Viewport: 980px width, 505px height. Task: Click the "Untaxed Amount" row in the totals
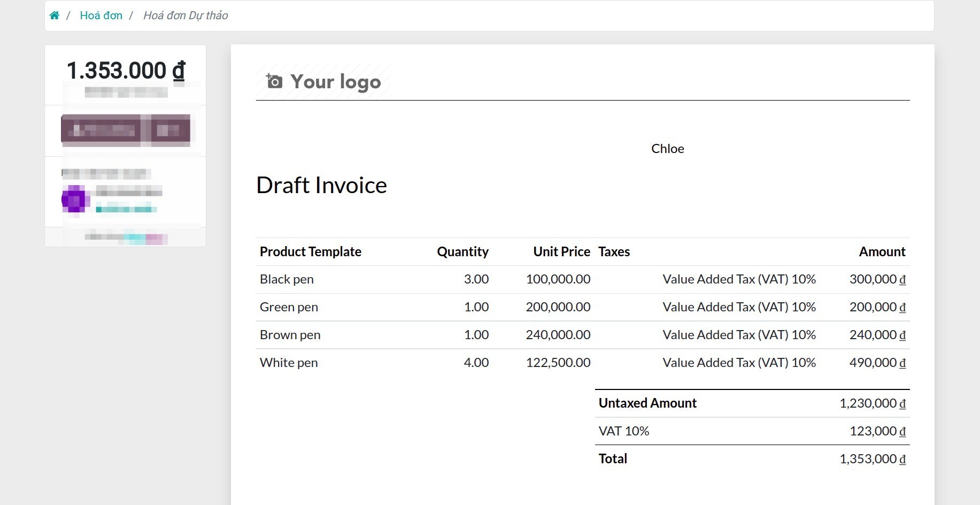[647, 403]
